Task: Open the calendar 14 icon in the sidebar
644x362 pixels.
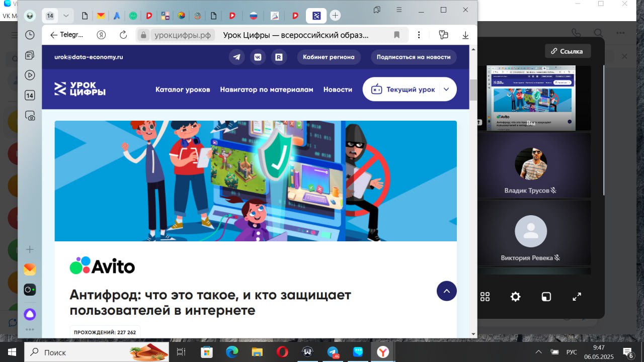Action: (x=30, y=96)
